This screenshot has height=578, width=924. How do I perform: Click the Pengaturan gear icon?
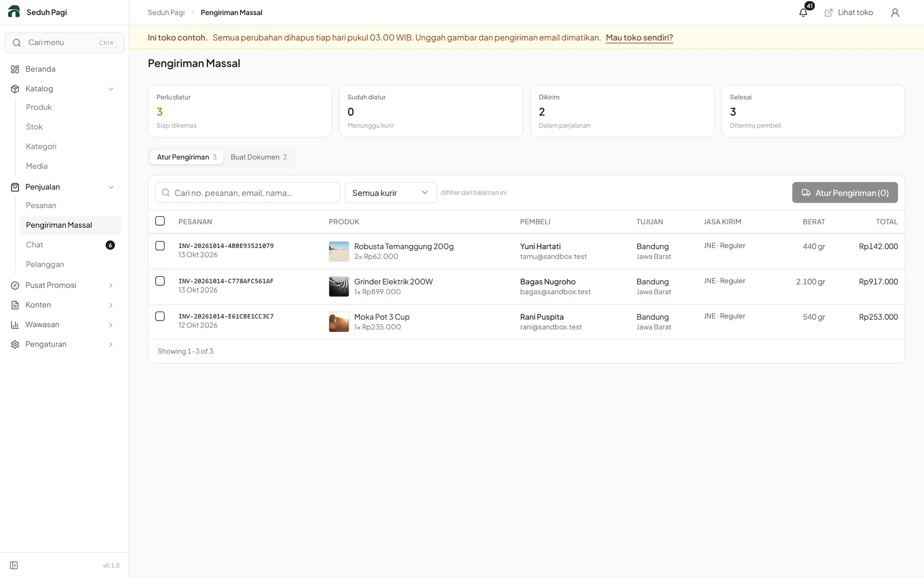pos(15,344)
